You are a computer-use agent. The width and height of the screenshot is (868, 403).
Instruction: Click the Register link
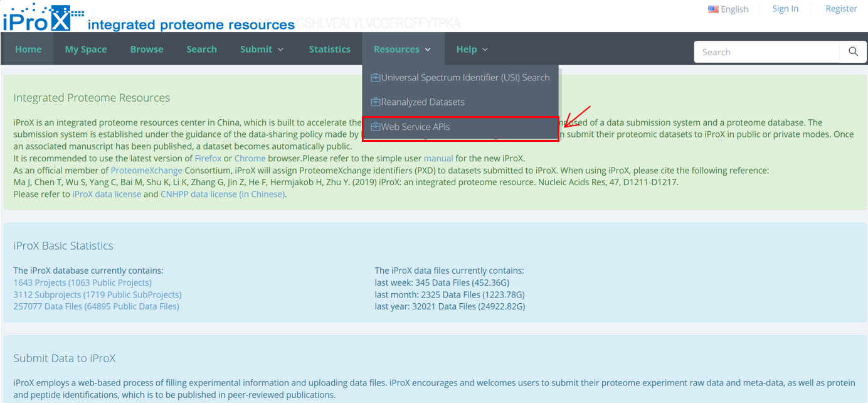tap(841, 9)
